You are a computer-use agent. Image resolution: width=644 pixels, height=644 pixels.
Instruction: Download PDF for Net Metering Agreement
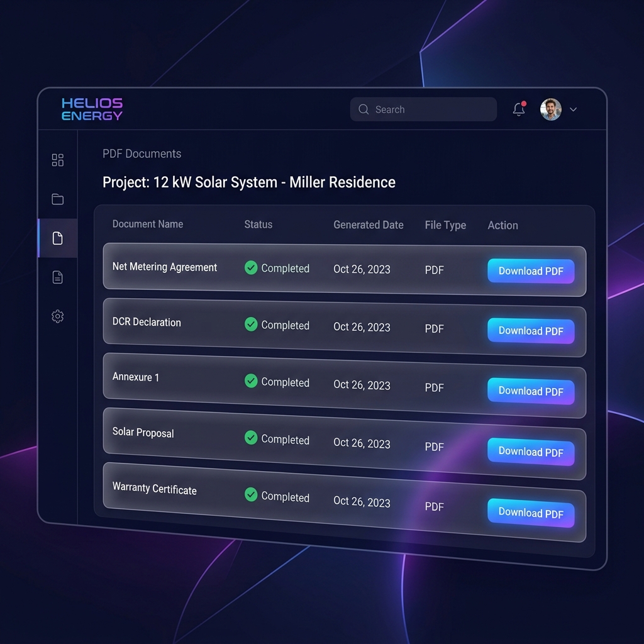click(531, 271)
